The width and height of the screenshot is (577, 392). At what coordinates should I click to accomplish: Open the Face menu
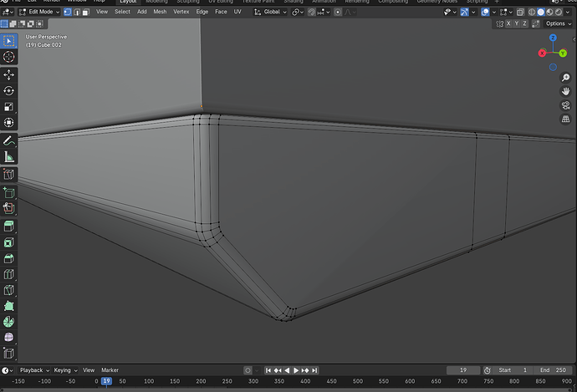(x=221, y=12)
